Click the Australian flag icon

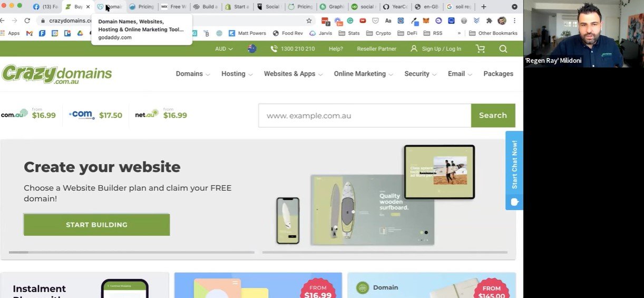pyautogui.click(x=252, y=49)
